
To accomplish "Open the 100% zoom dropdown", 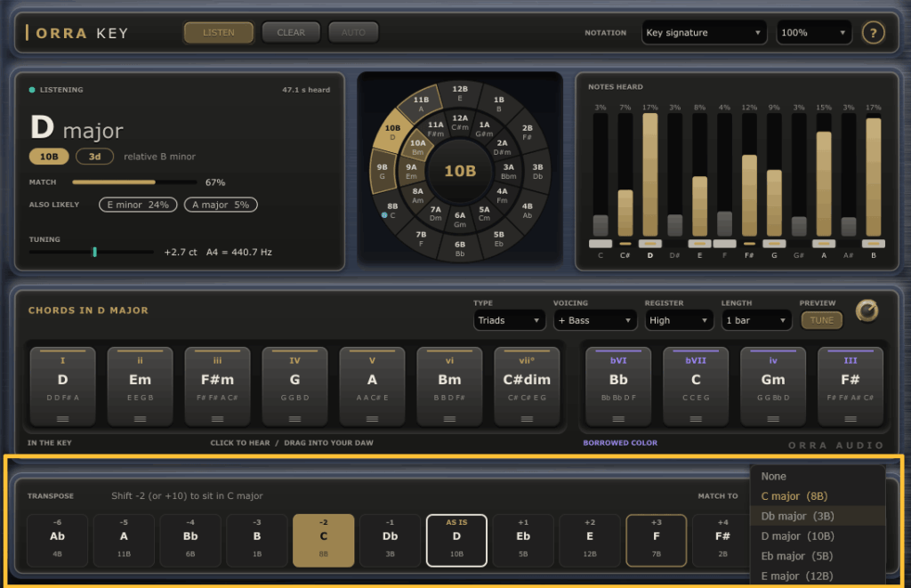I will click(814, 33).
